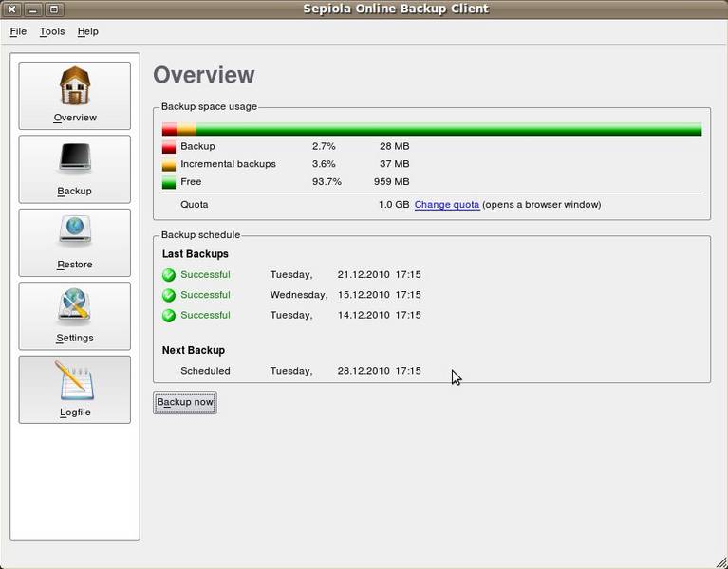
Task: Start backup with Backup now button
Action: pyautogui.click(x=185, y=402)
